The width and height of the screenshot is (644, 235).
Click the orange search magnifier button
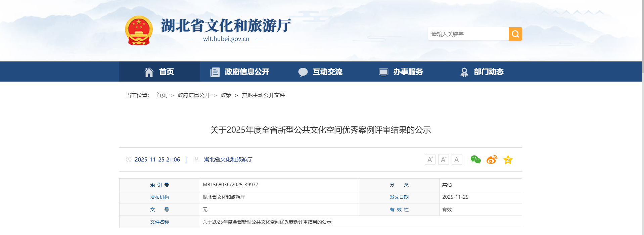515,34
